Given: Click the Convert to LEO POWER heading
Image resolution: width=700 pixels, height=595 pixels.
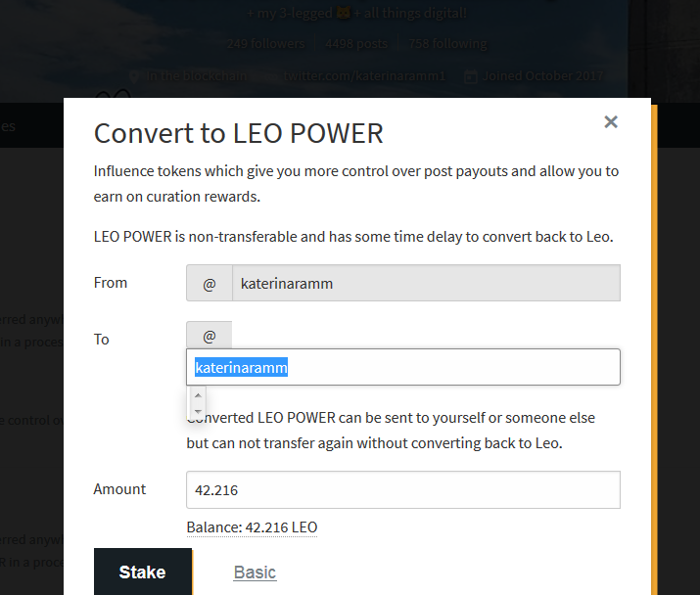Looking at the screenshot, I should tap(239, 133).
